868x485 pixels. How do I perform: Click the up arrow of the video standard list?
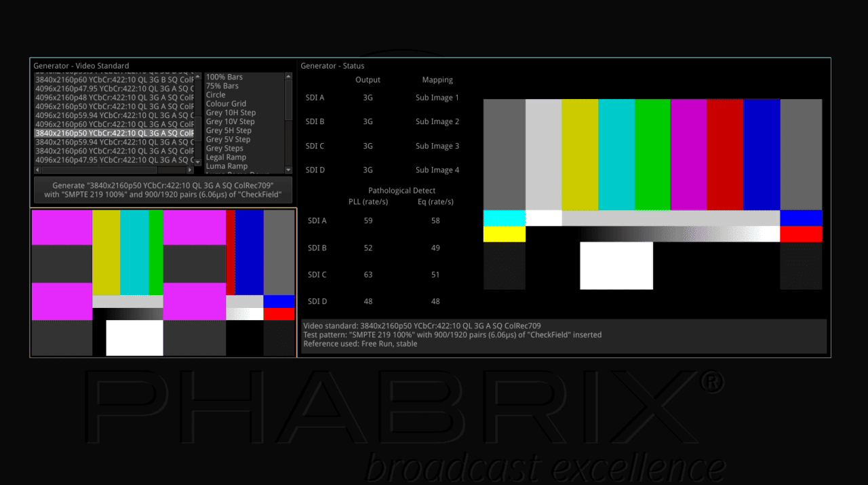[x=199, y=76]
